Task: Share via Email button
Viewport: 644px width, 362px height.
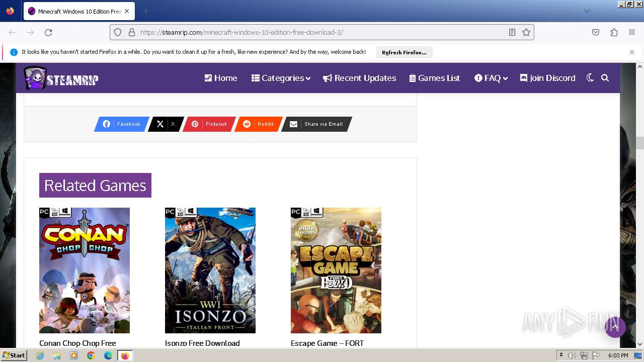Action: click(316, 124)
